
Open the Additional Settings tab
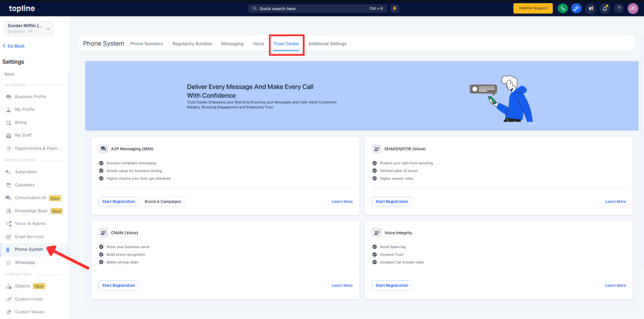click(x=327, y=44)
